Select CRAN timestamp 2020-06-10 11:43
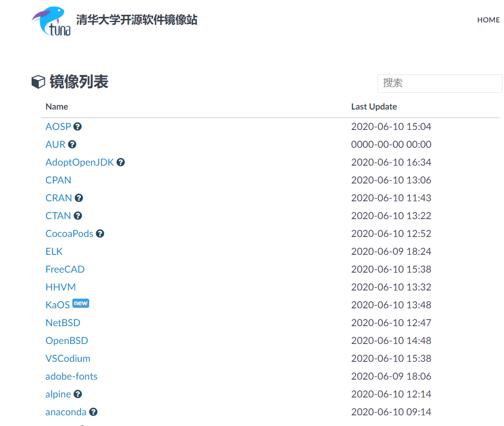This screenshot has height=426, width=504. [391, 198]
